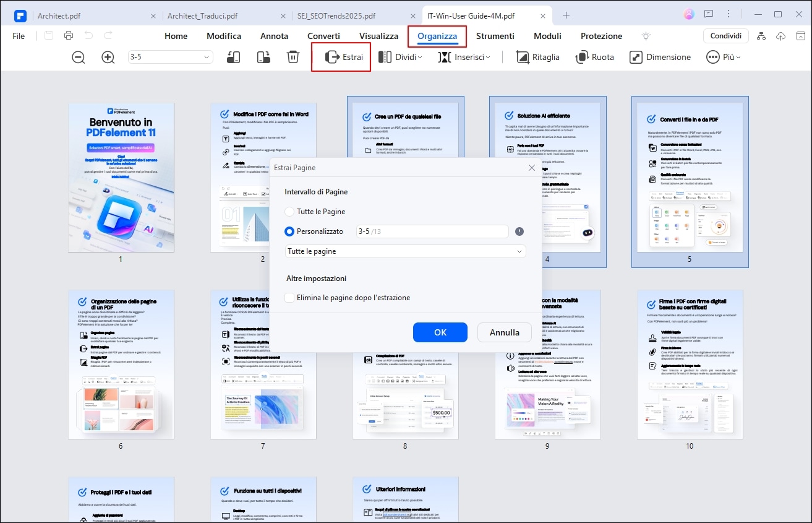812x523 pixels.
Task: Click the print icon
Action: click(x=69, y=36)
